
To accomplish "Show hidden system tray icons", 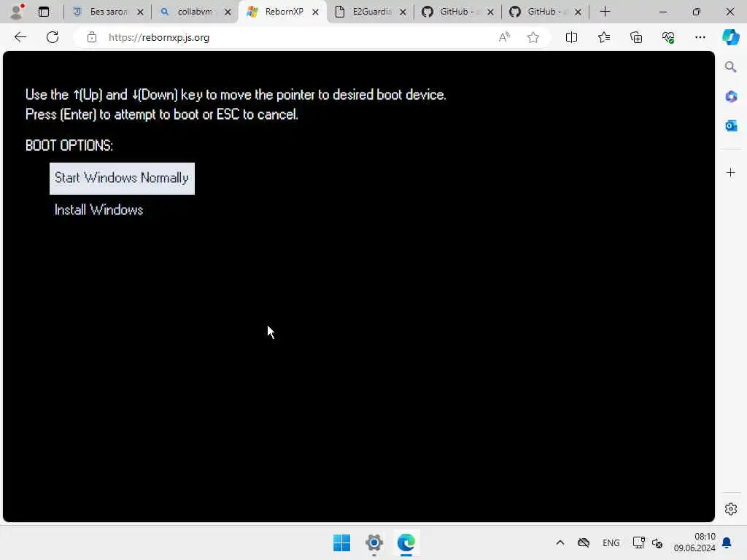I will point(560,542).
